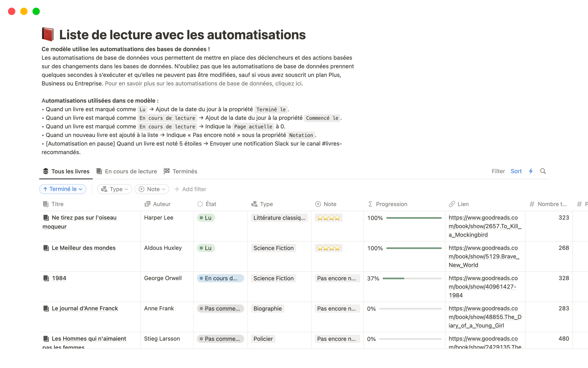Click the 37% progress bar for 1984
This screenshot has width=588, height=368.
tap(412, 278)
